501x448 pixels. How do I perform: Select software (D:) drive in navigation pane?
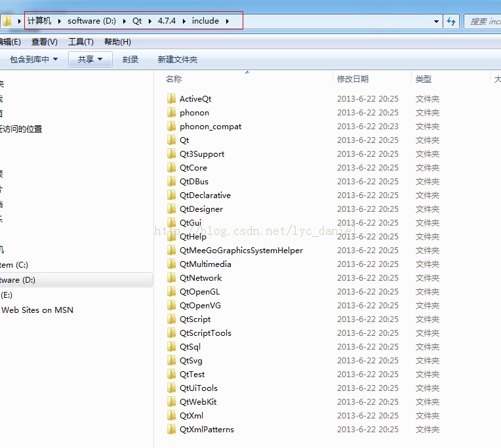pyautogui.click(x=76, y=280)
